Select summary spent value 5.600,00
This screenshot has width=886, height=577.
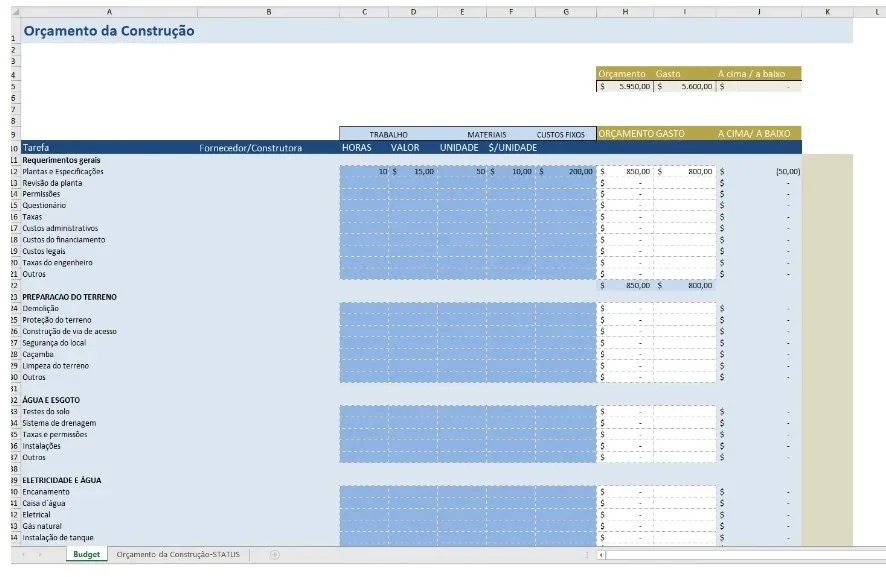click(685, 86)
